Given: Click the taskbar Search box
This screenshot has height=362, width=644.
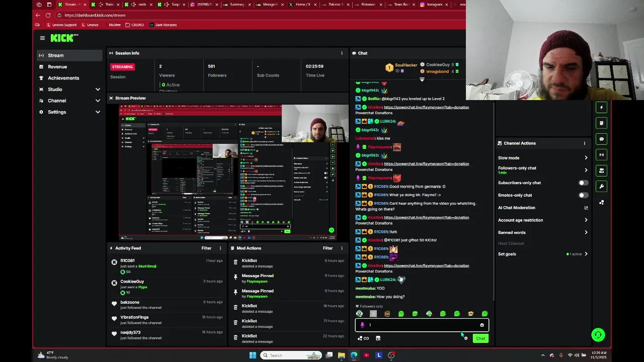Looking at the screenshot, I should (x=291, y=355).
